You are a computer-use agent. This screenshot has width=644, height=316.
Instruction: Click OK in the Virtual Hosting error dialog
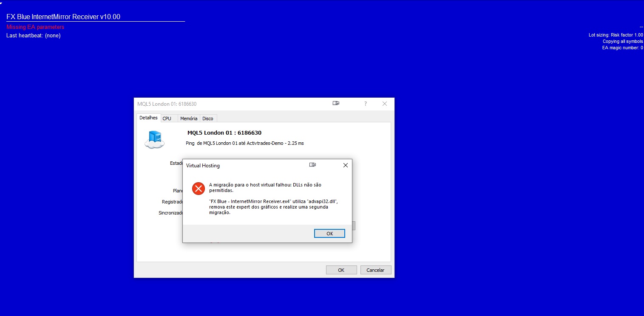click(x=329, y=234)
